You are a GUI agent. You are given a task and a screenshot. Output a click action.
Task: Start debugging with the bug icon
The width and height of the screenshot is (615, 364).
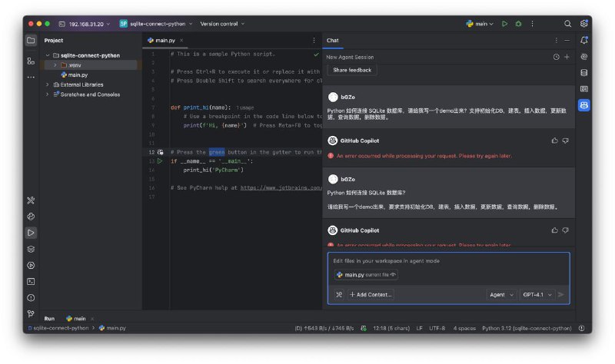(517, 24)
